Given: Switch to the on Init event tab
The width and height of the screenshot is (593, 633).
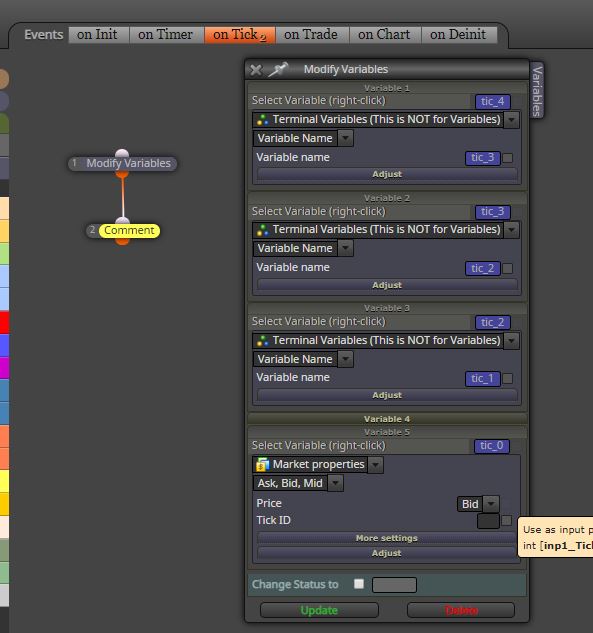Looking at the screenshot, I should point(98,35).
